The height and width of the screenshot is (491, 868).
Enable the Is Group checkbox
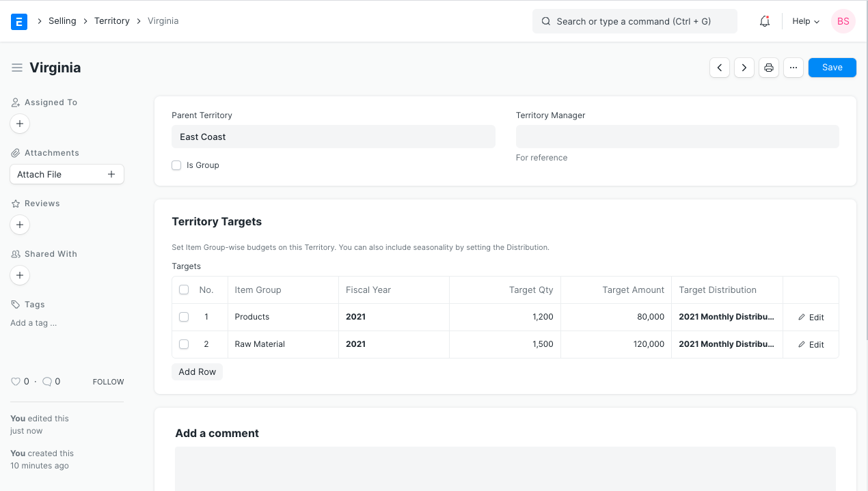tap(176, 165)
